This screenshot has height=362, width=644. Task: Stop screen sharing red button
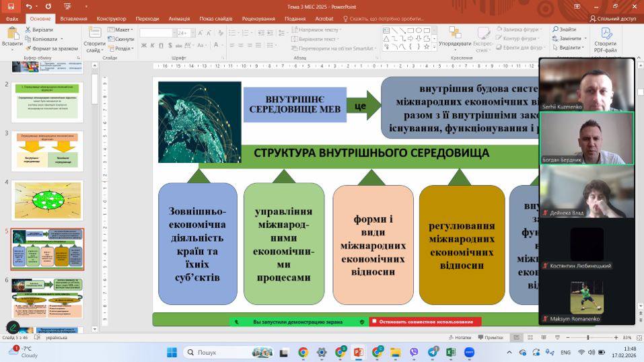pos(425,322)
